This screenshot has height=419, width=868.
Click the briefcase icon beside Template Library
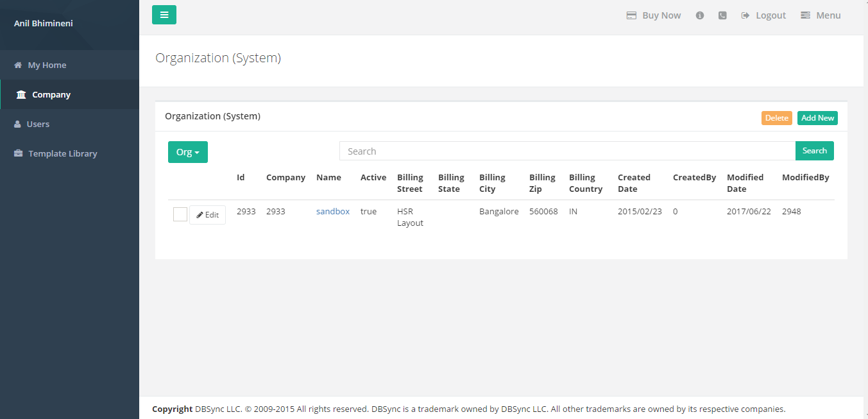tap(18, 154)
